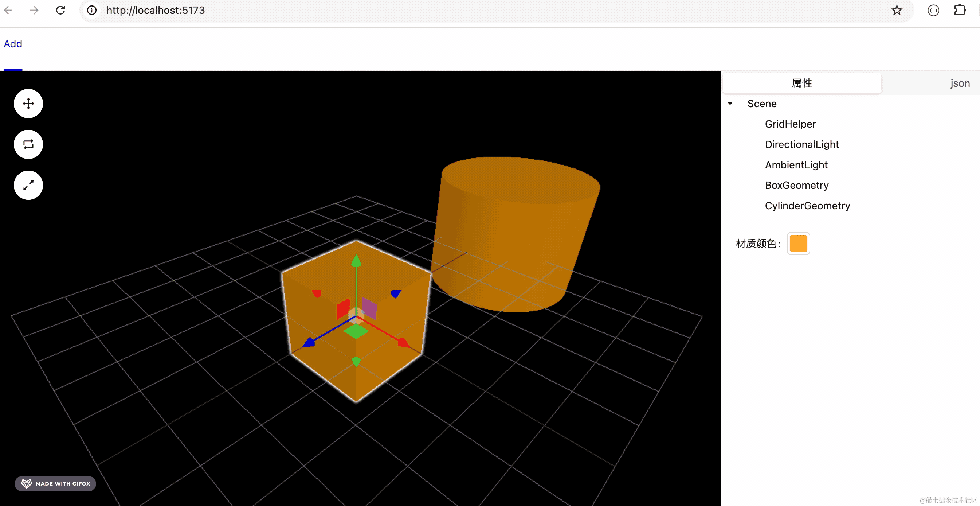Select the translate (move) mode button
The image size is (980, 506).
[x=28, y=104]
